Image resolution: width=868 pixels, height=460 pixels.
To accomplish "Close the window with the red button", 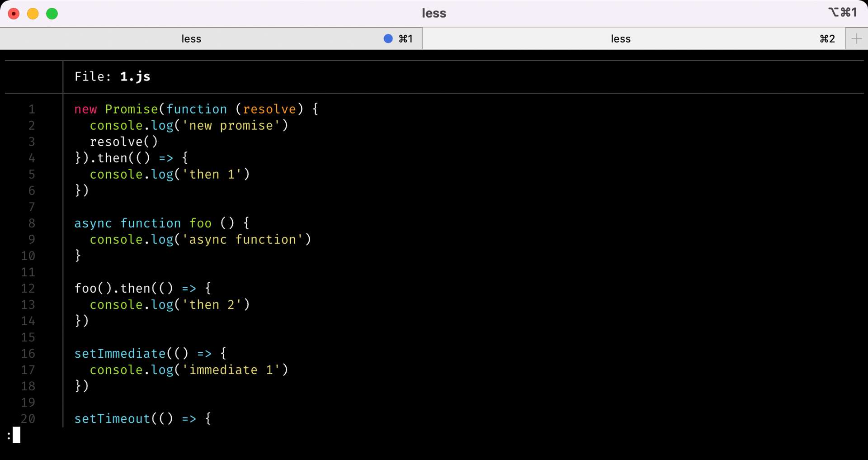I will point(14,14).
